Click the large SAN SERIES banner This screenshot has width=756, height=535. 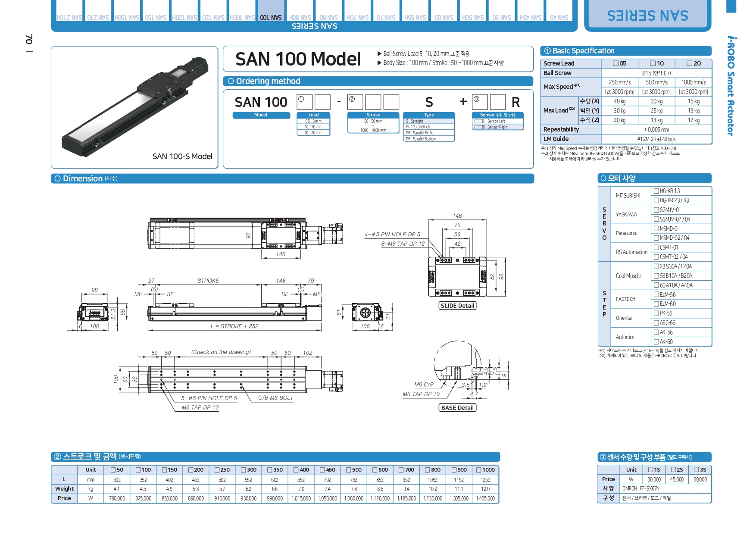pyautogui.click(x=647, y=15)
